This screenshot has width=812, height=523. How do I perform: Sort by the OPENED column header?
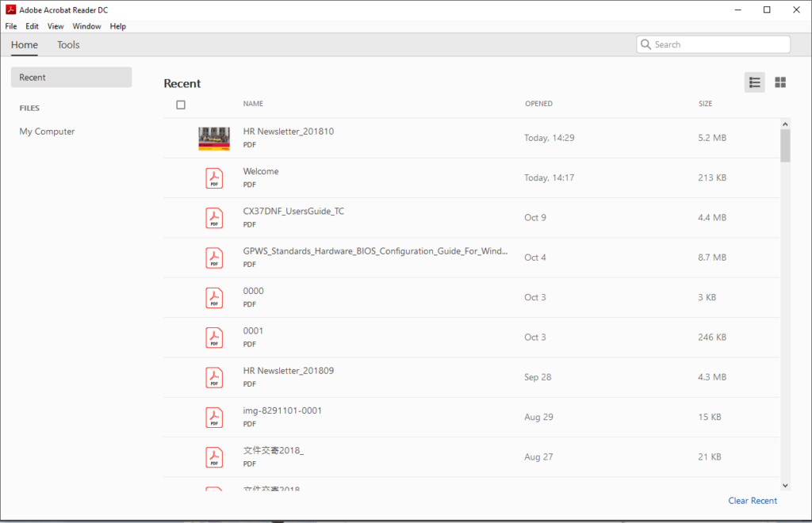point(538,103)
